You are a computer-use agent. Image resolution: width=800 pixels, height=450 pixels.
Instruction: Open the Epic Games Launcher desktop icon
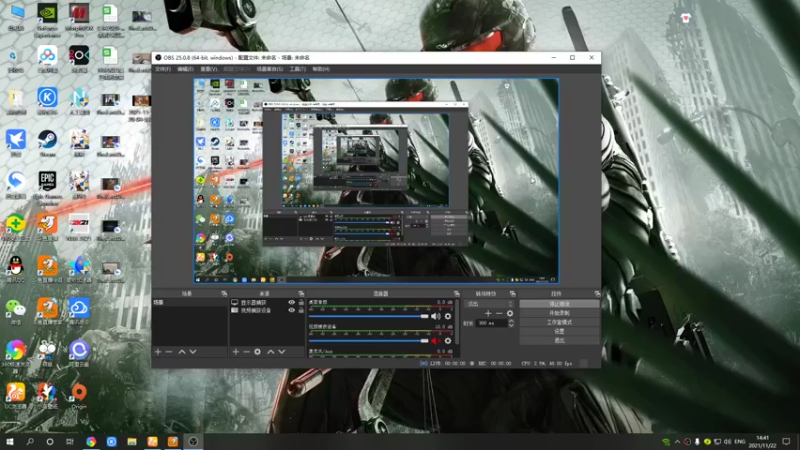coord(47,188)
